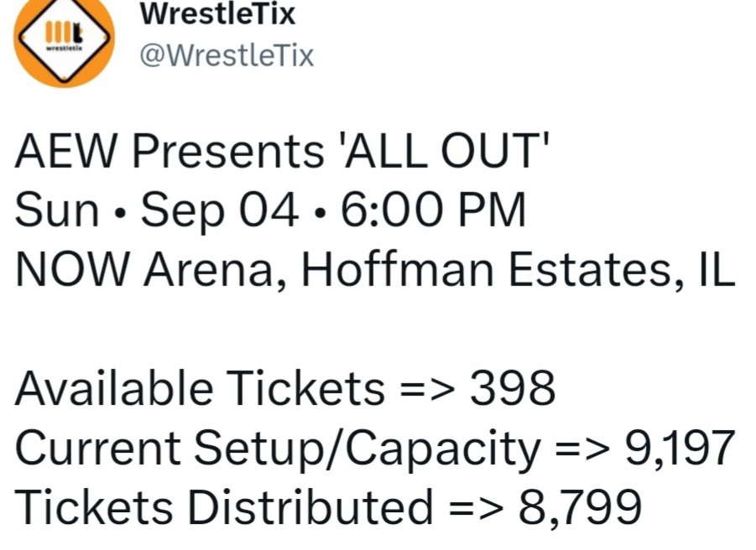This screenshot has width=756, height=550.
Task: Select the distributed number 8,799
Action: pos(580,507)
